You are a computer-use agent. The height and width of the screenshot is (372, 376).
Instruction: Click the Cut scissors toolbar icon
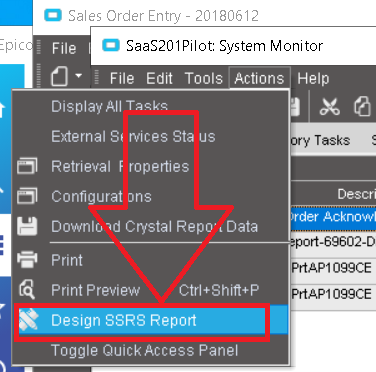329,107
